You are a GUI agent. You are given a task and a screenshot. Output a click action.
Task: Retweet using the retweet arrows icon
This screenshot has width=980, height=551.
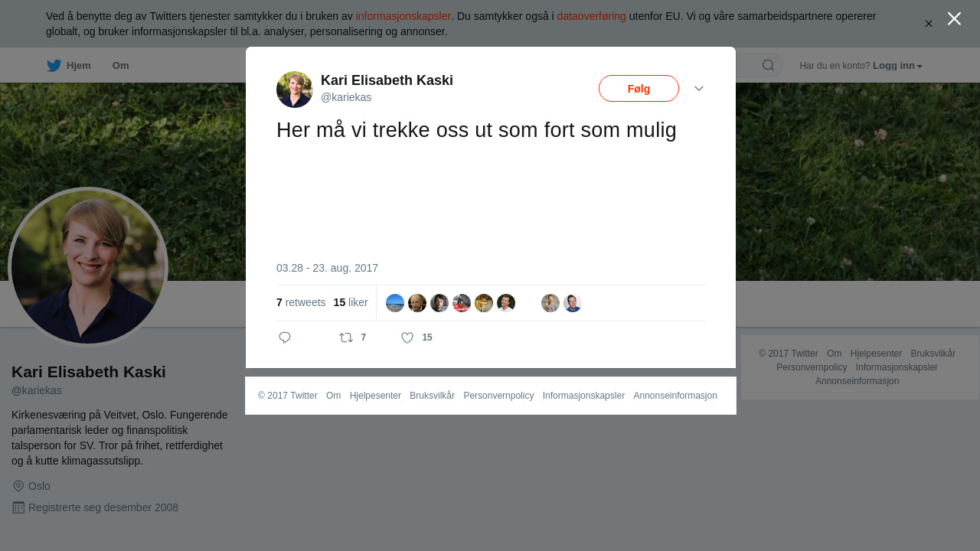click(x=346, y=337)
